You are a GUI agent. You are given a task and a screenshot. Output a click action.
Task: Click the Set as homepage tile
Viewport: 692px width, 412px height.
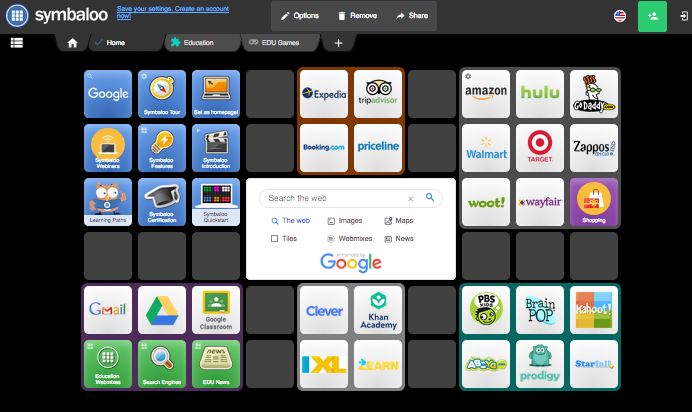(216, 94)
